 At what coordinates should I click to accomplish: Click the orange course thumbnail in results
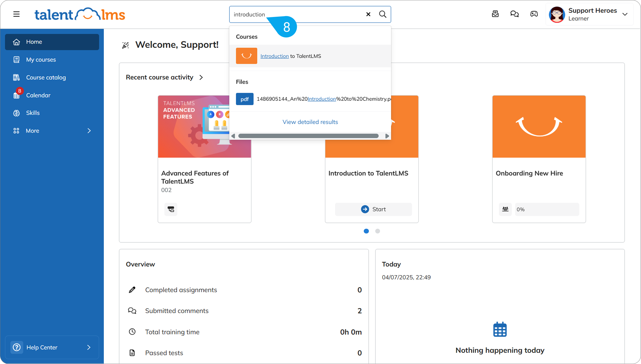tap(246, 56)
